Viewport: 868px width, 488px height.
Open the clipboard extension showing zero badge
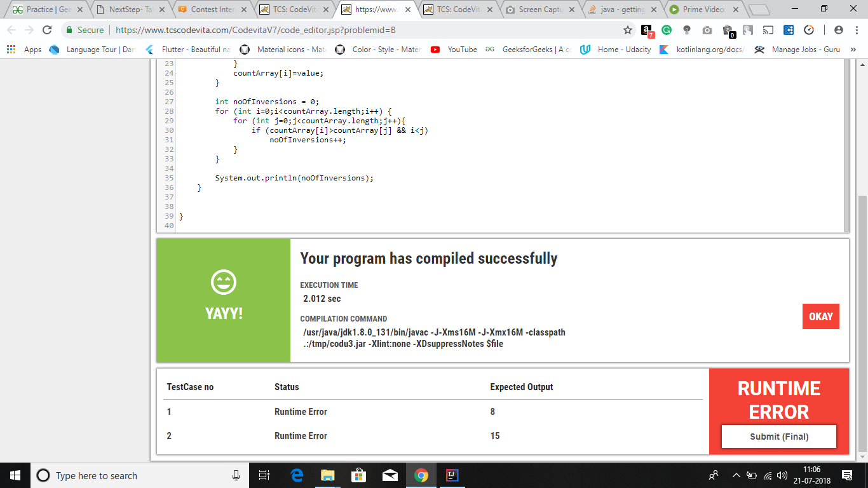click(728, 30)
